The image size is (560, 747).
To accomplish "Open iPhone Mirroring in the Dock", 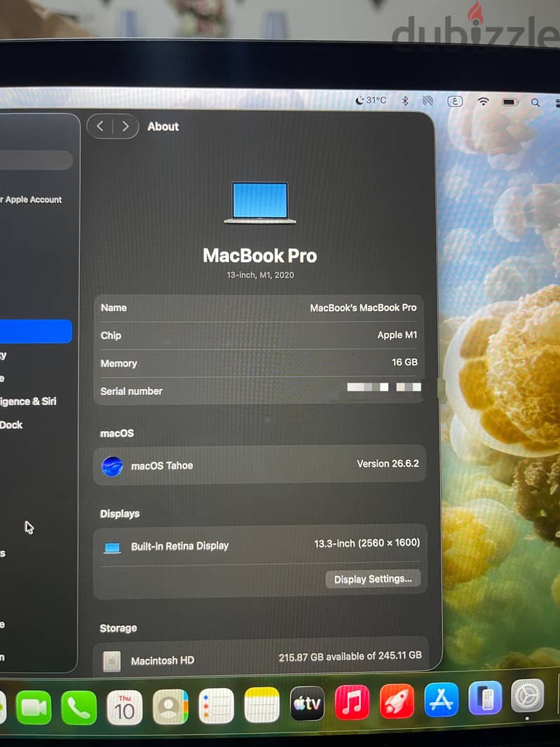I will [x=486, y=697].
